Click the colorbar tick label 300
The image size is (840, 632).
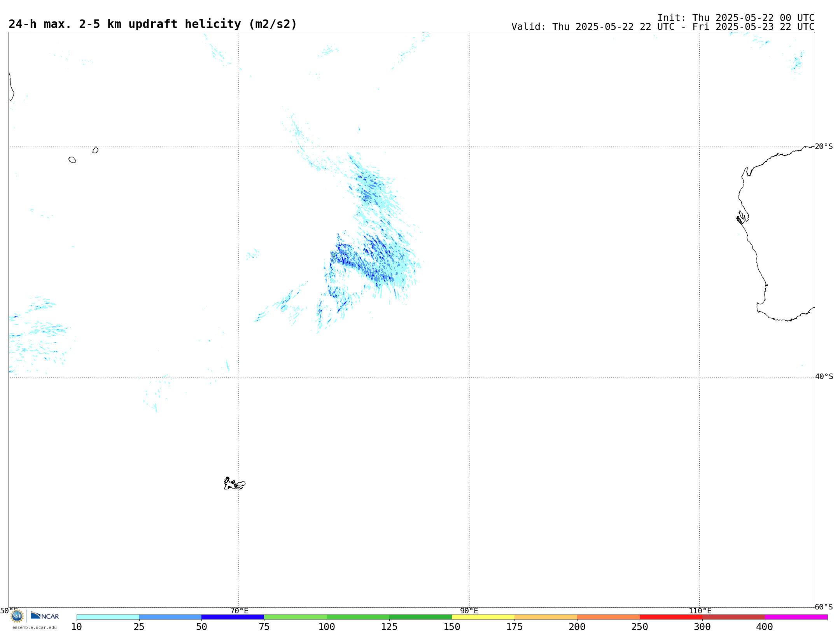point(702,627)
